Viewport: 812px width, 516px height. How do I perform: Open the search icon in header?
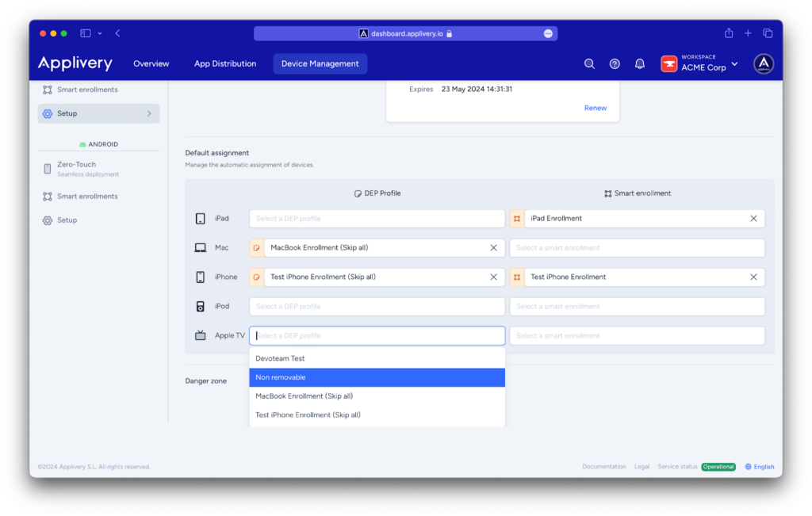589,63
